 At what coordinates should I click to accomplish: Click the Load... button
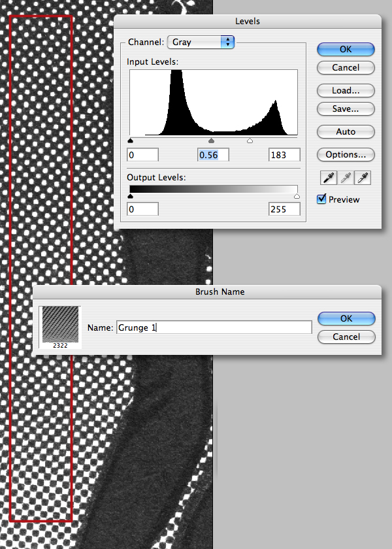[346, 91]
